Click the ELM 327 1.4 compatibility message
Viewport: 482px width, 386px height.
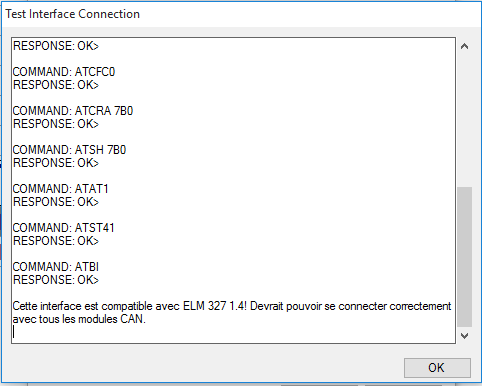pos(232,306)
